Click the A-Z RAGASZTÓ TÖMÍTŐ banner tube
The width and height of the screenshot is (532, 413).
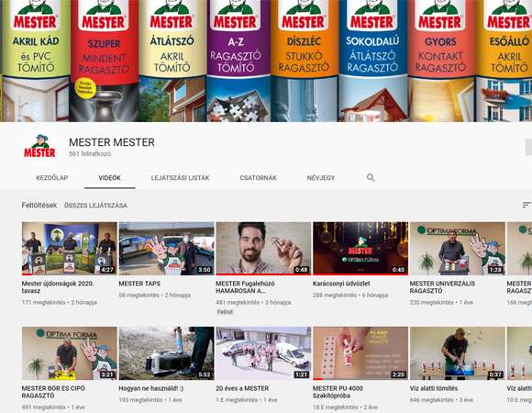(x=238, y=61)
